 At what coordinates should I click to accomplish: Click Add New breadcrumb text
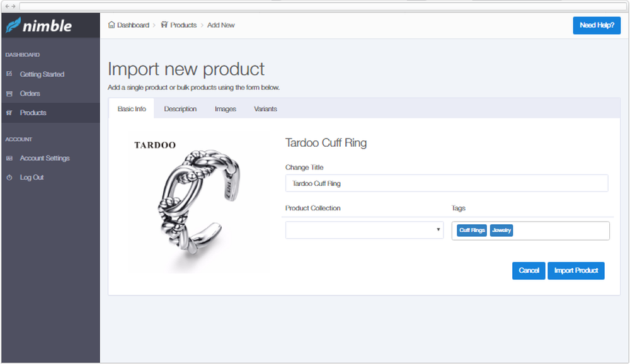pos(221,25)
